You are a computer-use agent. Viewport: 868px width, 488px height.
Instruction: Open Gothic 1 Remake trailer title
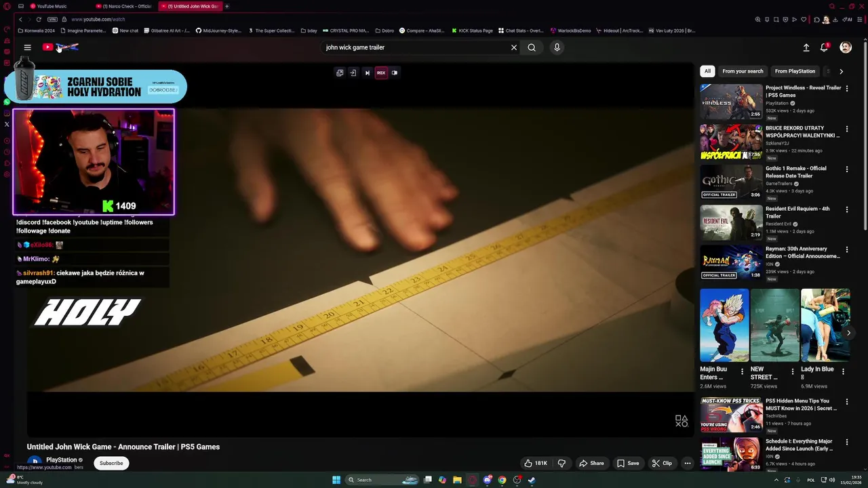796,172
